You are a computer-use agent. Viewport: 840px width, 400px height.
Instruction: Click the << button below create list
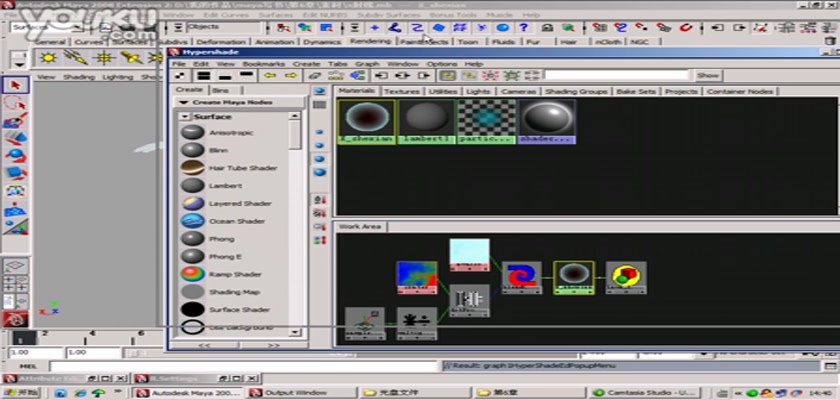204,345
